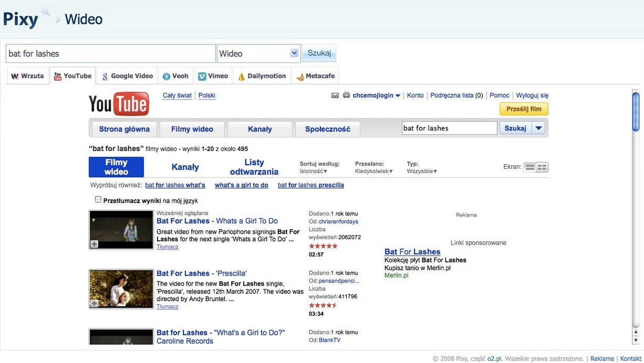Open YouTube 'Filmy wideo' navigation tab
Image resolution: width=644 pixels, height=363 pixels.
point(192,129)
